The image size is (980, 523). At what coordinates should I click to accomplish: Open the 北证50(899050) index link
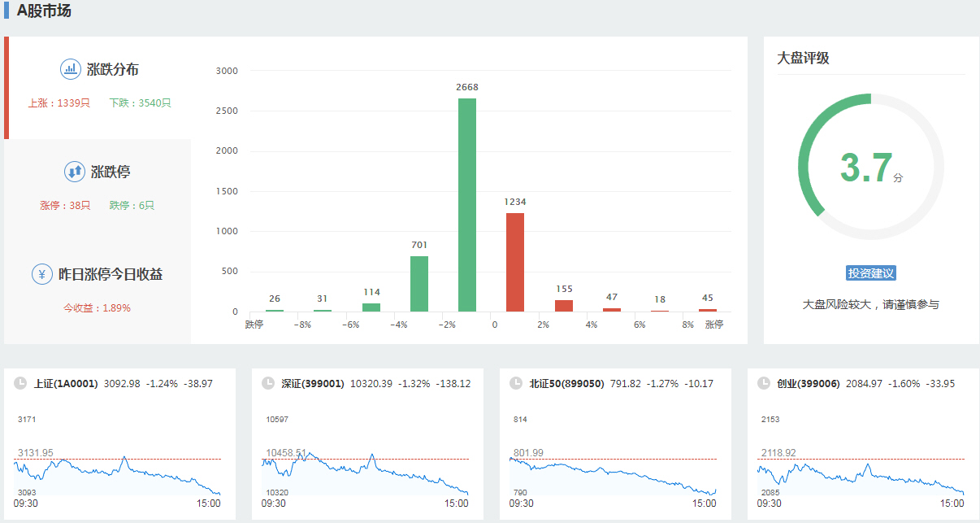[566, 383]
